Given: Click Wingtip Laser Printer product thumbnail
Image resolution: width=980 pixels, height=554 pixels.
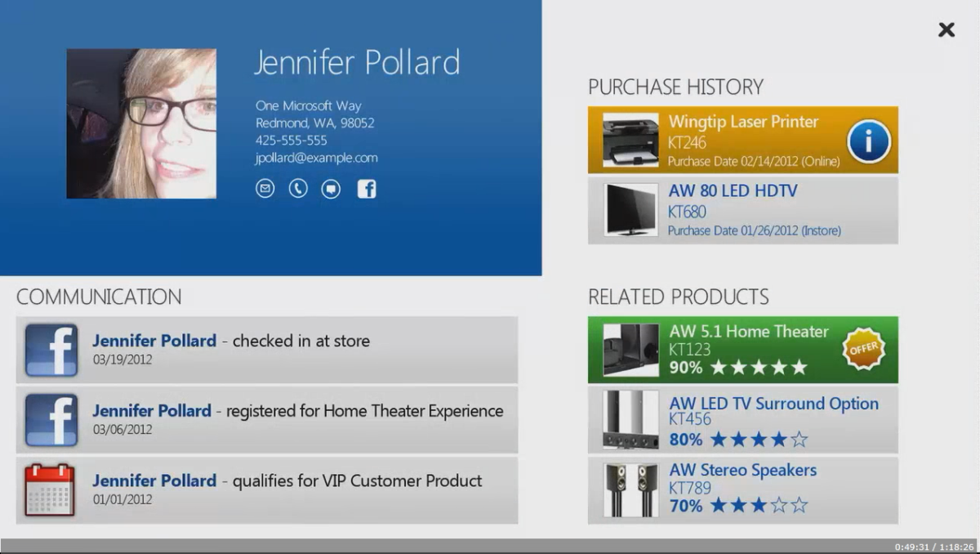Looking at the screenshot, I should (x=630, y=141).
